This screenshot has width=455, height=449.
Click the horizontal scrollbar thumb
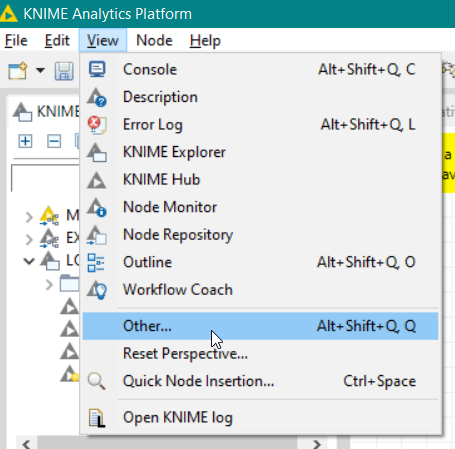click(x=167, y=443)
